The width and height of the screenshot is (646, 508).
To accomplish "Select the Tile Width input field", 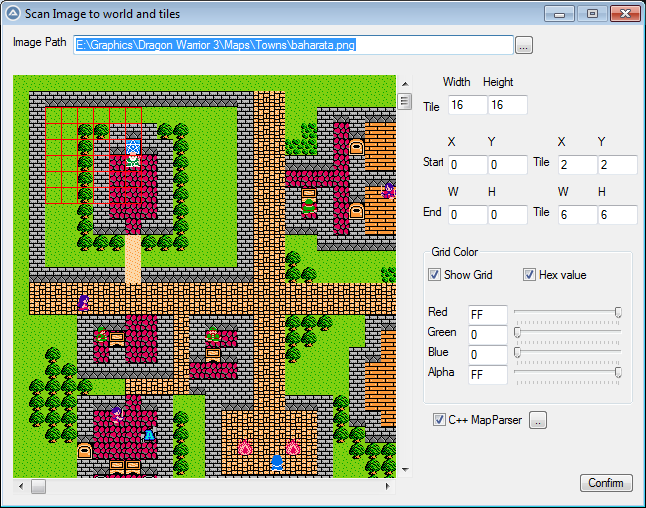I will pyautogui.click(x=465, y=105).
